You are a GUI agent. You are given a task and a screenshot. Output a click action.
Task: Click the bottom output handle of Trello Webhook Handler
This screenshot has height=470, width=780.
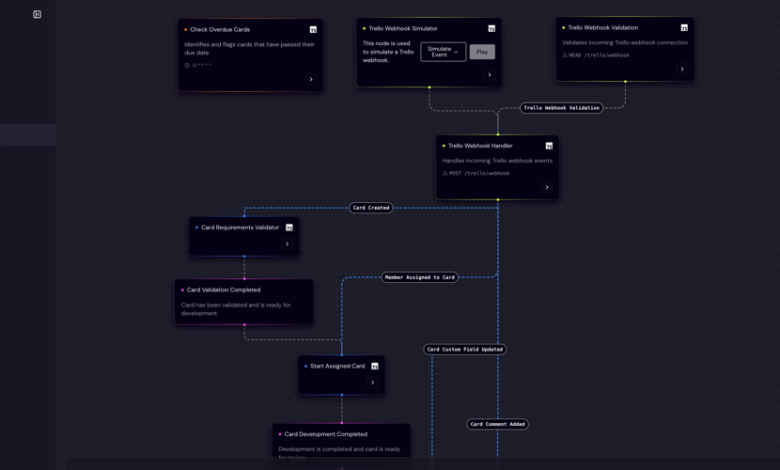coord(497,200)
